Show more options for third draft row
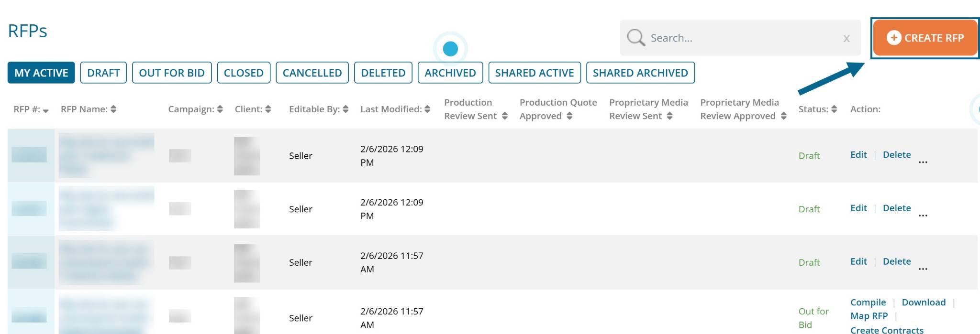Screen dimensions: 980x334 (x=923, y=269)
